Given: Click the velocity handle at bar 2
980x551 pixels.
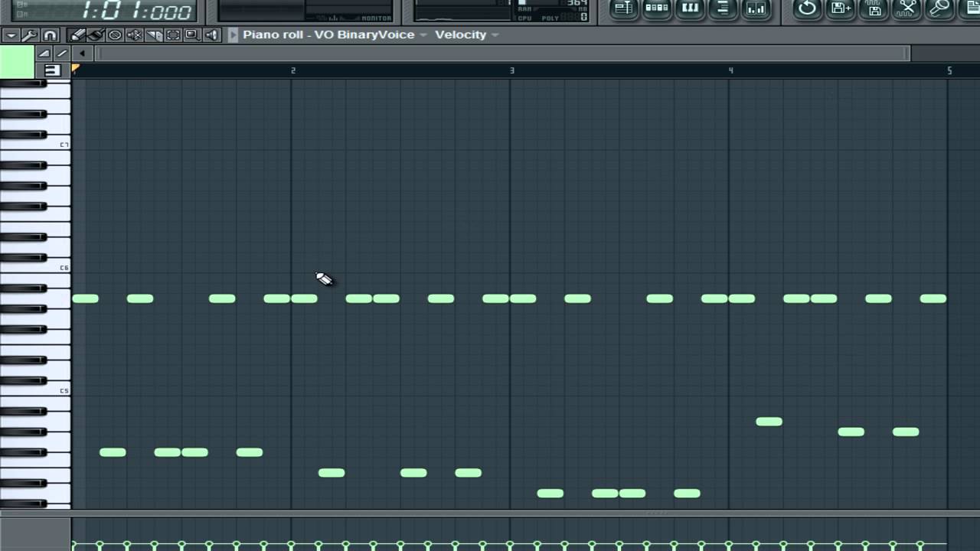Looking at the screenshot, I should click(291, 545).
